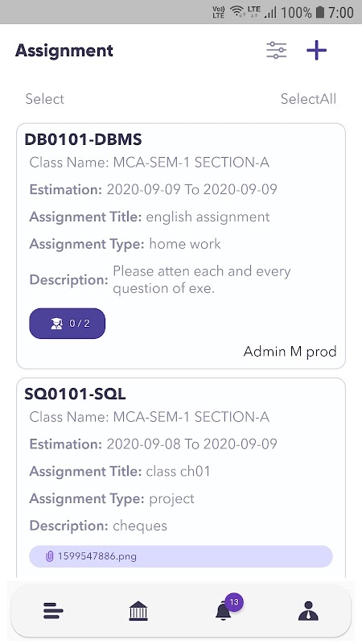Open the user profile icon
362x644 pixels.
pos(308,611)
